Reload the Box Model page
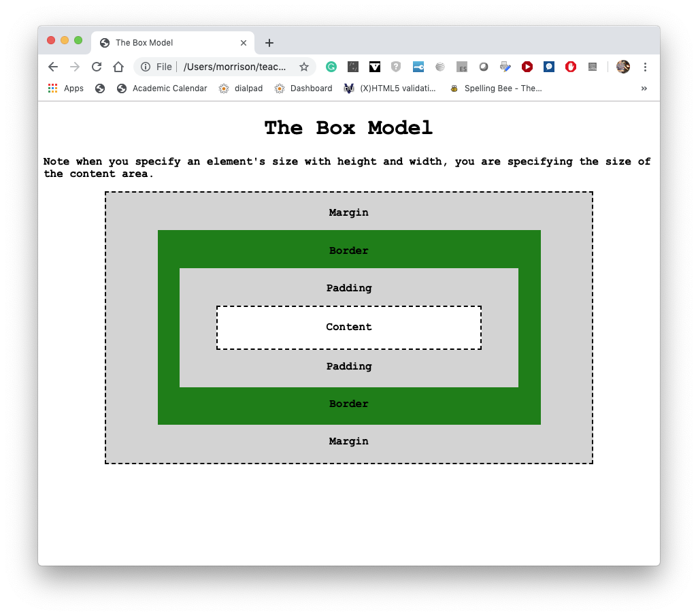 [x=97, y=67]
